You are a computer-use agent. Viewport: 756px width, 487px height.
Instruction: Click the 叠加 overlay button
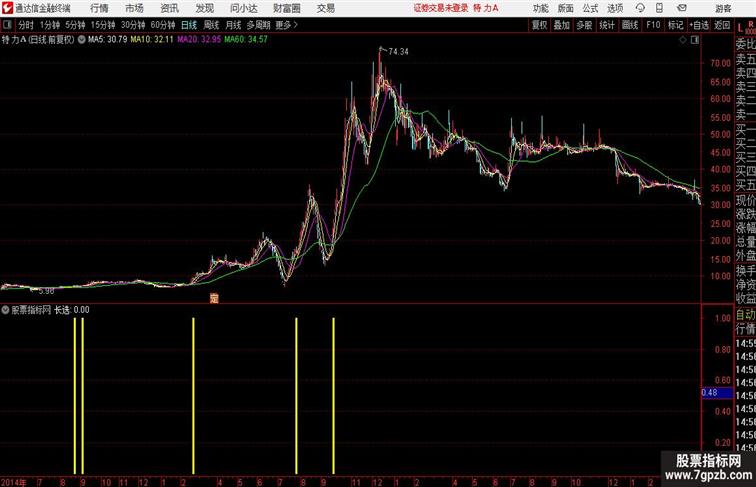tap(562, 25)
